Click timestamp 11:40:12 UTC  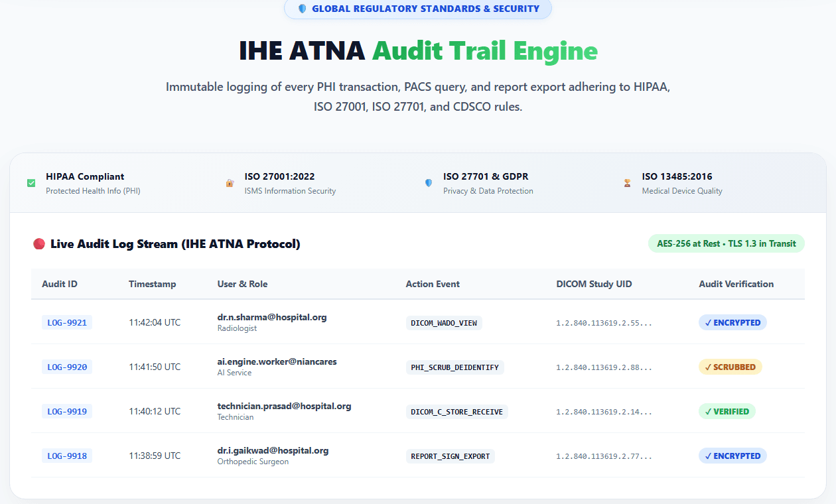155,411
